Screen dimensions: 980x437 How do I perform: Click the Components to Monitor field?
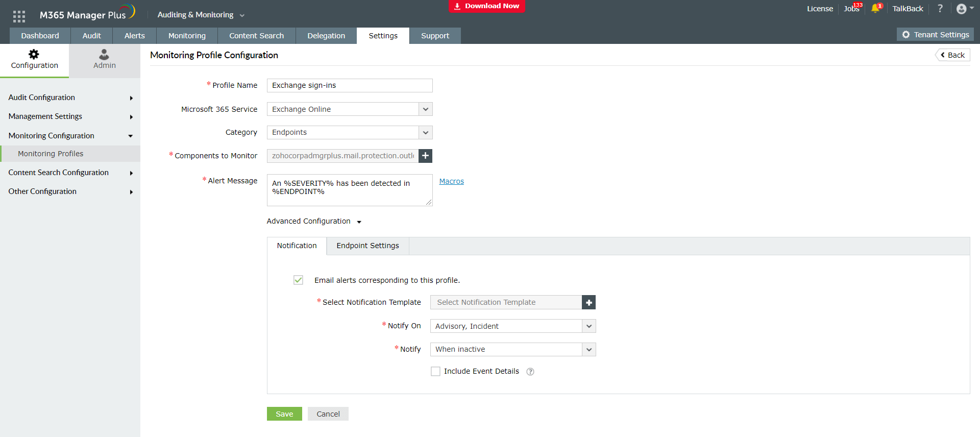(x=343, y=156)
